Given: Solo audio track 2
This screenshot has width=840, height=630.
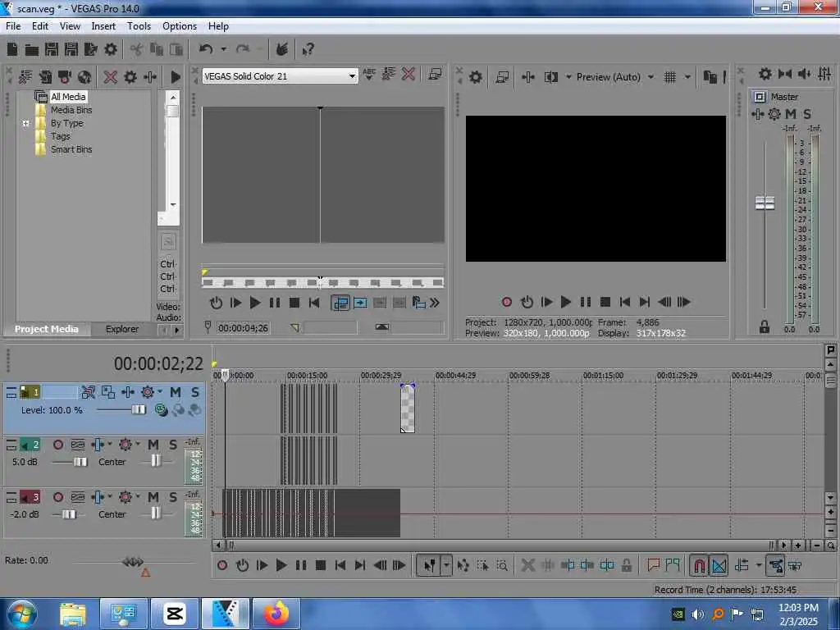Looking at the screenshot, I should tap(172, 445).
